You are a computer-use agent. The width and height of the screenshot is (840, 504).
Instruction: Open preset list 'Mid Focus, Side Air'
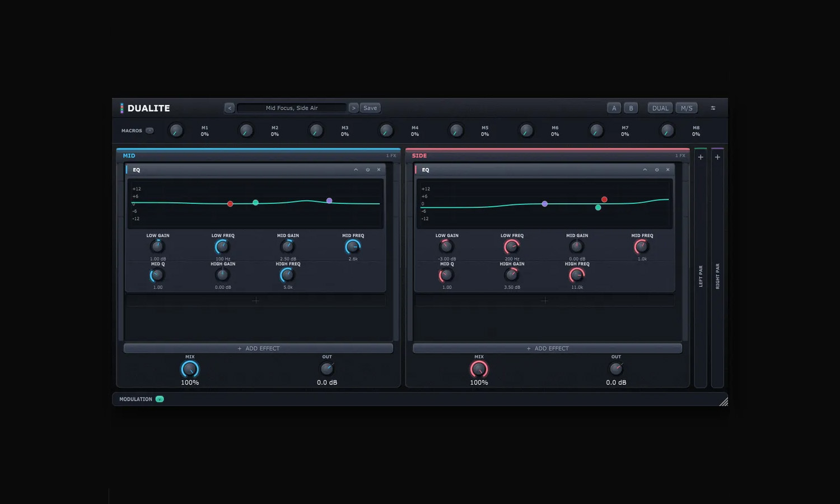pos(292,108)
